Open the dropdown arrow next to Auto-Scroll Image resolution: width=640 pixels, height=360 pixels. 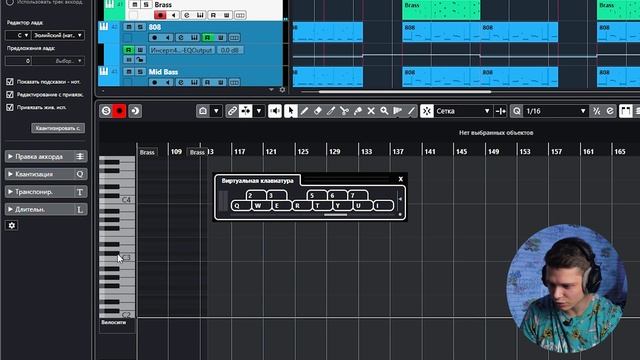[259, 111]
